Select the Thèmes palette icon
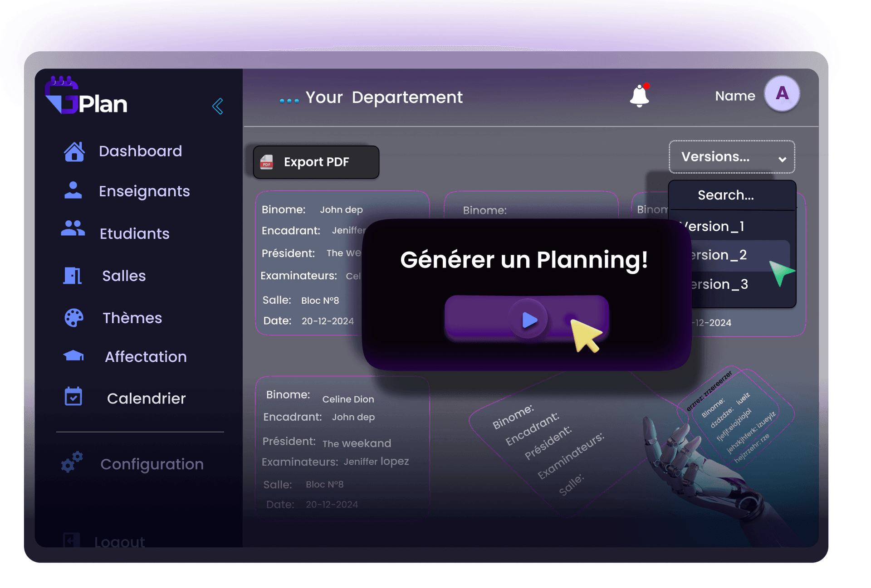This screenshot has height=588, width=871. point(72,317)
